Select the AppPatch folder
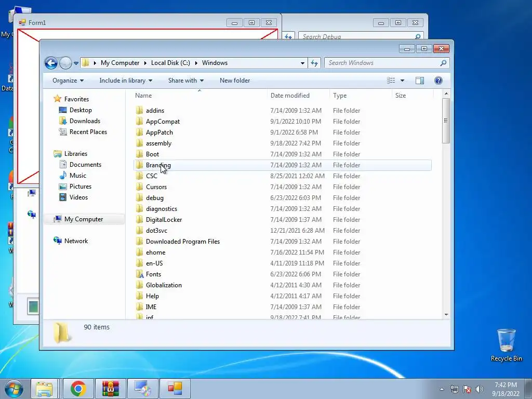Image resolution: width=532 pixels, height=399 pixels. point(159,132)
